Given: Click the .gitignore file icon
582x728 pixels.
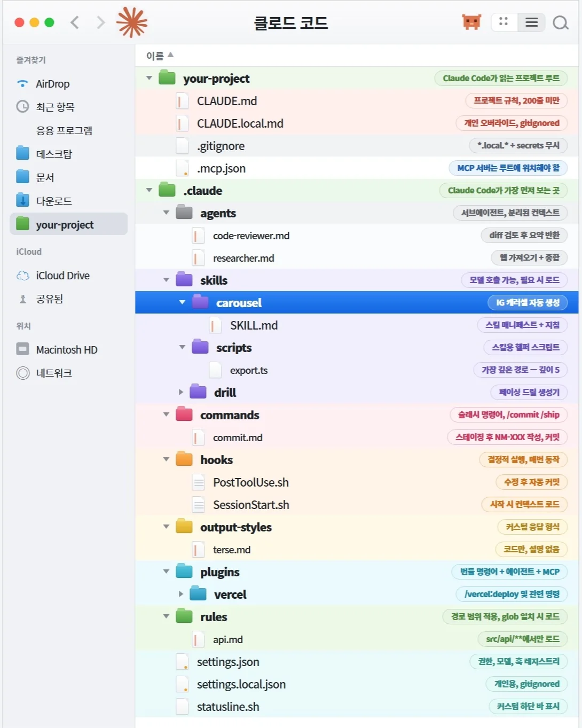Looking at the screenshot, I should coord(182,146).
